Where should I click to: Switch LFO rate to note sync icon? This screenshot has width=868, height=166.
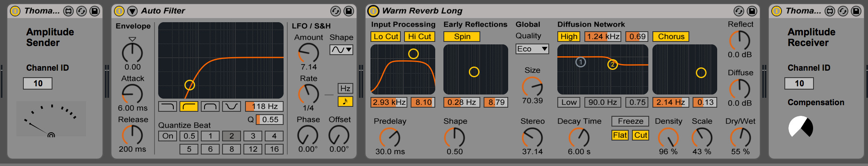[345, 101]
